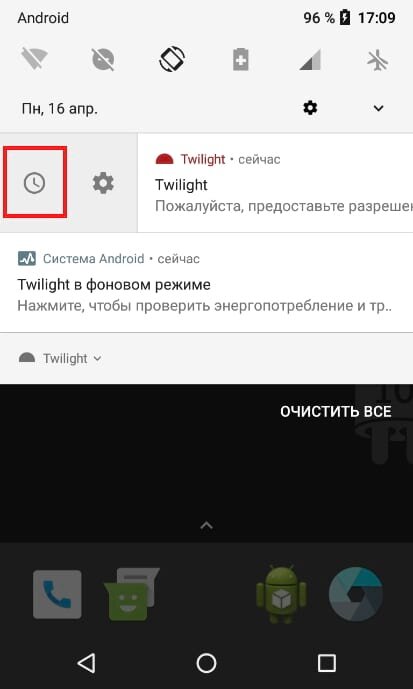Toggle the Wi-Fi quick setting
The image size is (413, 689).
34,59
